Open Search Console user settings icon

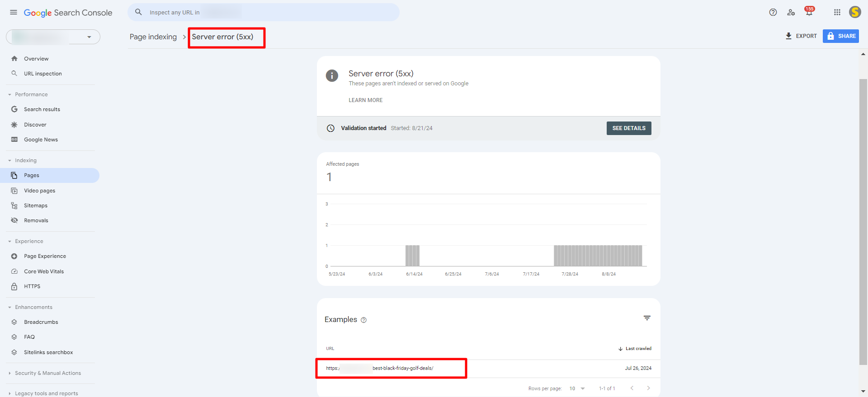click(791, 13)
